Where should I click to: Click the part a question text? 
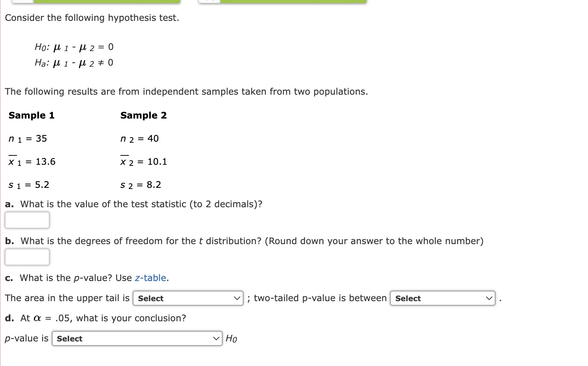pyautogui.click(x=133, y=204)
